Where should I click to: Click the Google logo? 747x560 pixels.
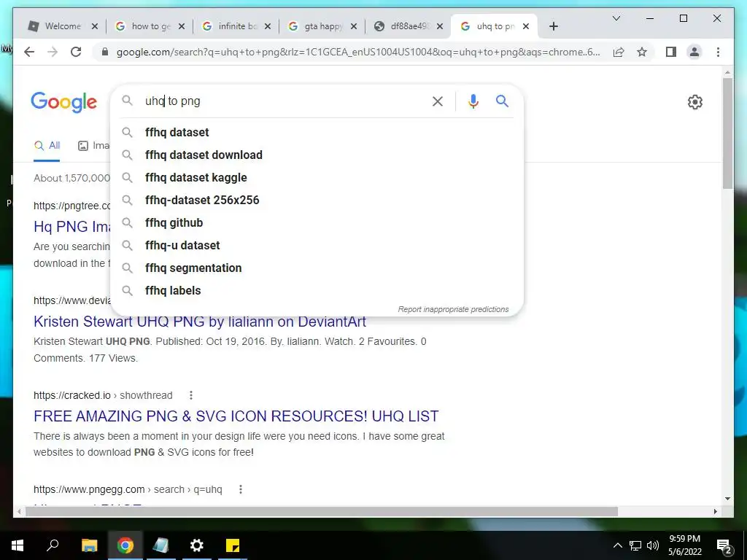tap(64, 102)
